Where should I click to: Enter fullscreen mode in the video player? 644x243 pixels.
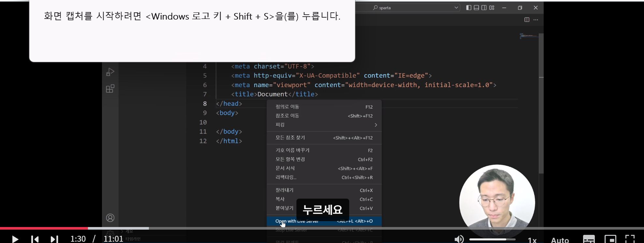pos(630,239)
